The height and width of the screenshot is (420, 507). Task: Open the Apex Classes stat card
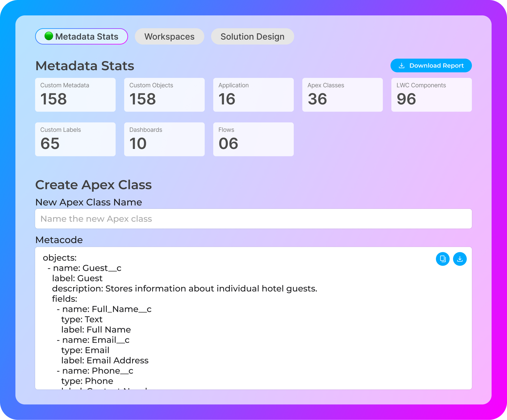[x=342, y=94]
